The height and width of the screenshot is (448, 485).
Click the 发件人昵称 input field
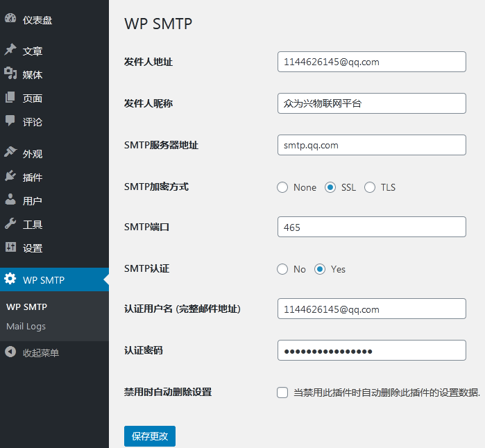(372, 103)
